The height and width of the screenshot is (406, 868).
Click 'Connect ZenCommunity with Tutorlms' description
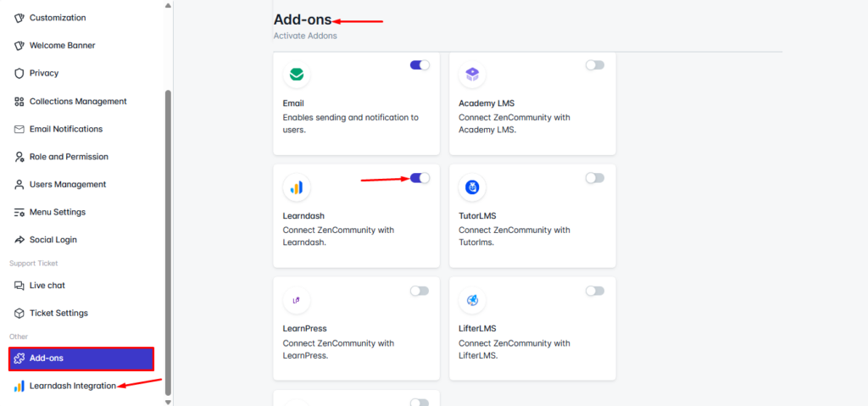tap(515, 236)
